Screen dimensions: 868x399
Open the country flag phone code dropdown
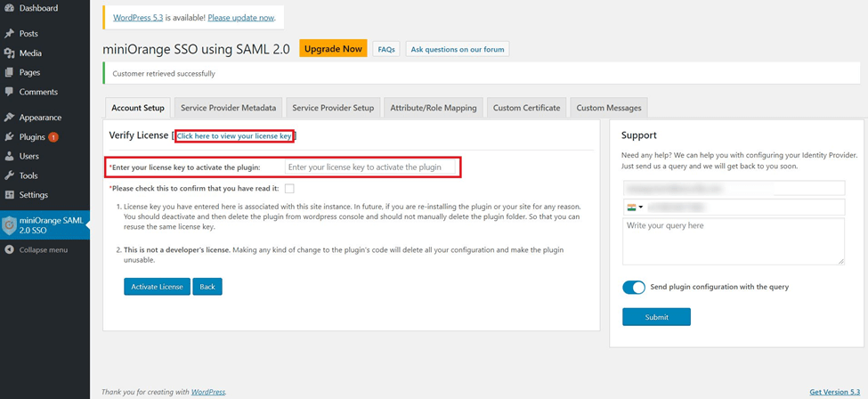click(635, 208)
